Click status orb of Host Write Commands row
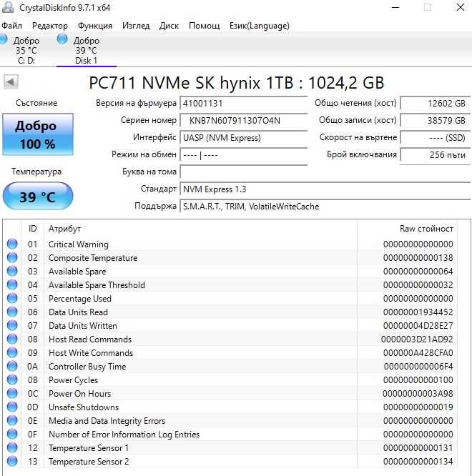 pyautogui.click(x=12, y=353)
